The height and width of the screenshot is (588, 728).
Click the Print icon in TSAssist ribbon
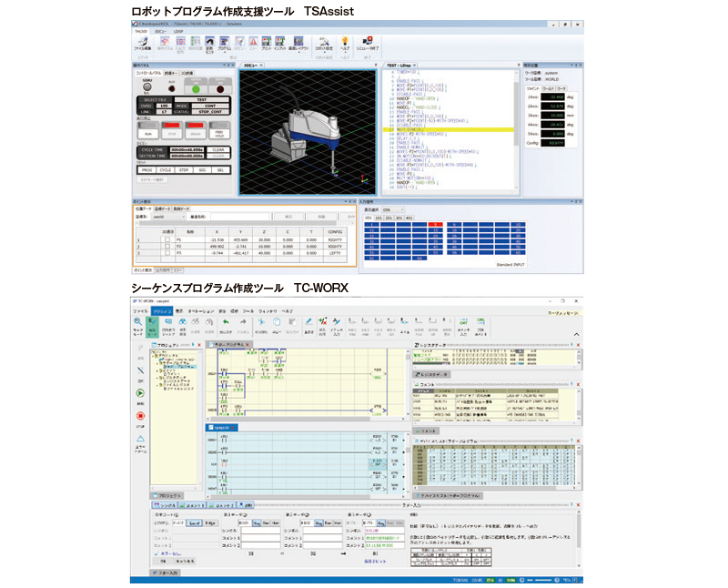267,43
